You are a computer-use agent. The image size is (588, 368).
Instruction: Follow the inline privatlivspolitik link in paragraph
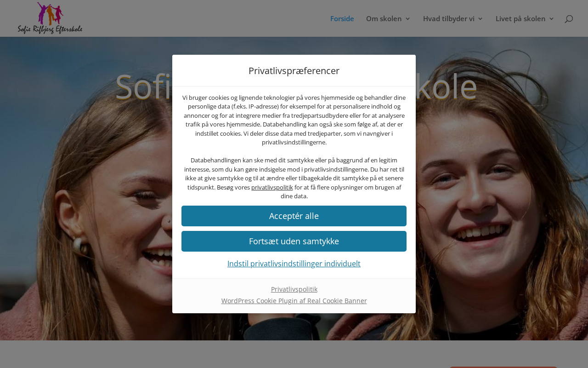point(272,187)
